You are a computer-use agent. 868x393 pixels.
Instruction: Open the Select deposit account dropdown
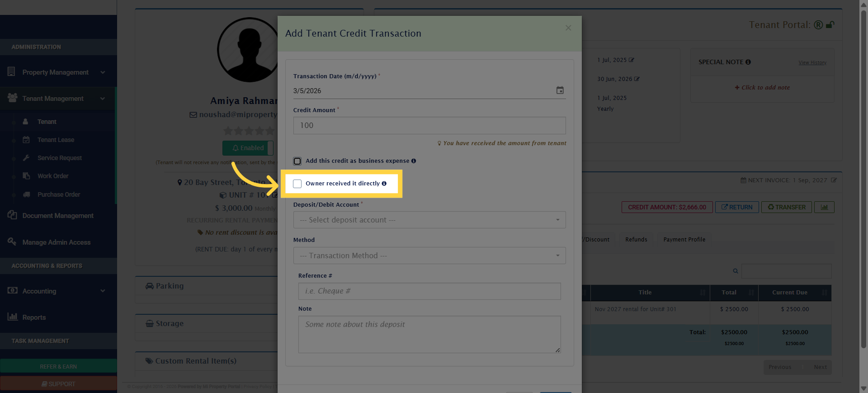coord(429,220)
